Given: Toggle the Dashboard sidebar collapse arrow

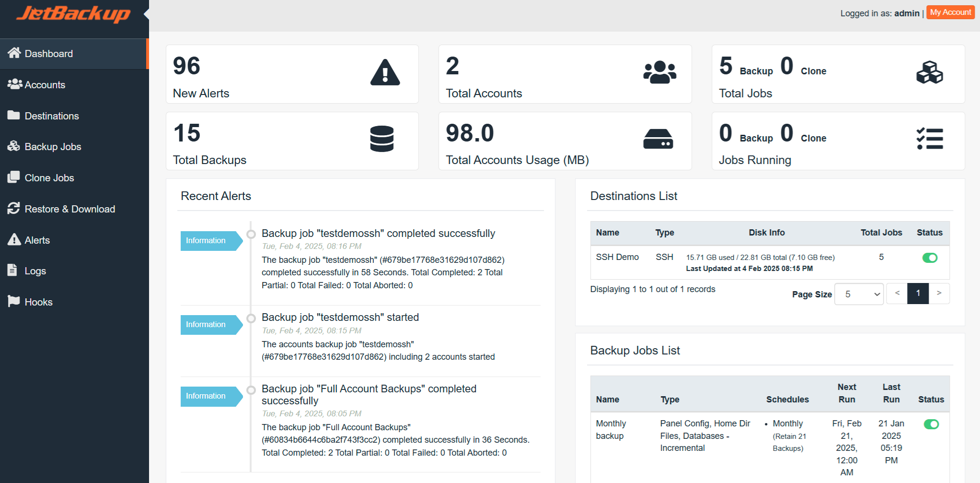Looking at the screenshot, I should pos(145,14).
